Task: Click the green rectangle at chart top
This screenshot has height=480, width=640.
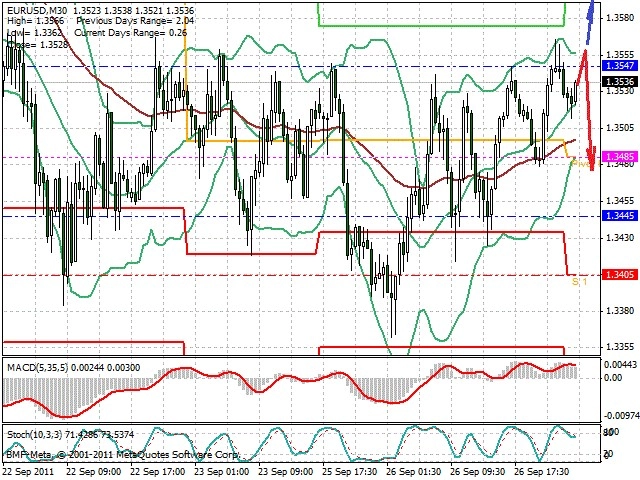Action: [x=442, y=15]
